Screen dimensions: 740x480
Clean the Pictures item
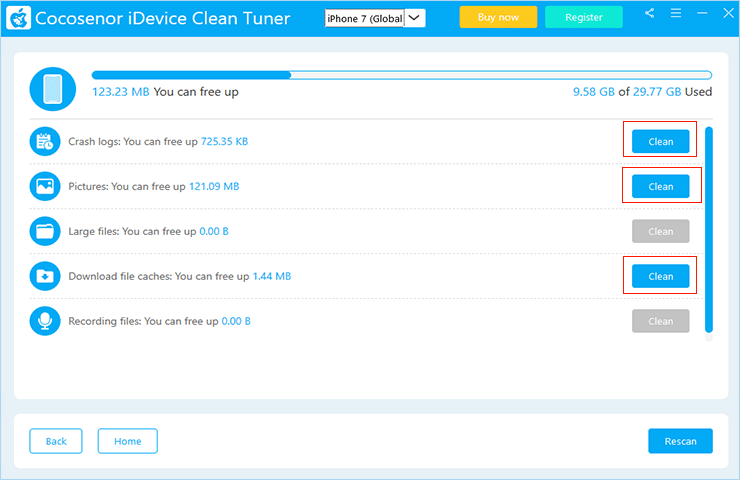(661, 186)
